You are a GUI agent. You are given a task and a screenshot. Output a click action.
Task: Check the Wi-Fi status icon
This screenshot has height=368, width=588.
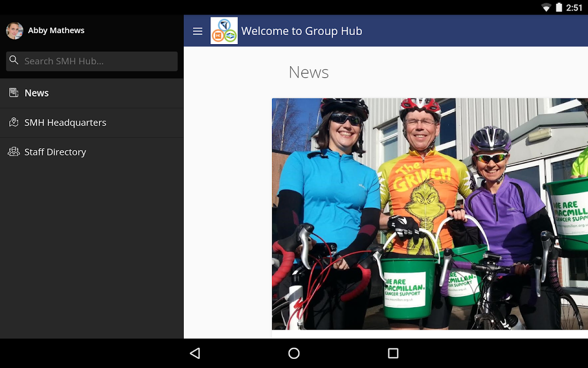pos(546,7)
